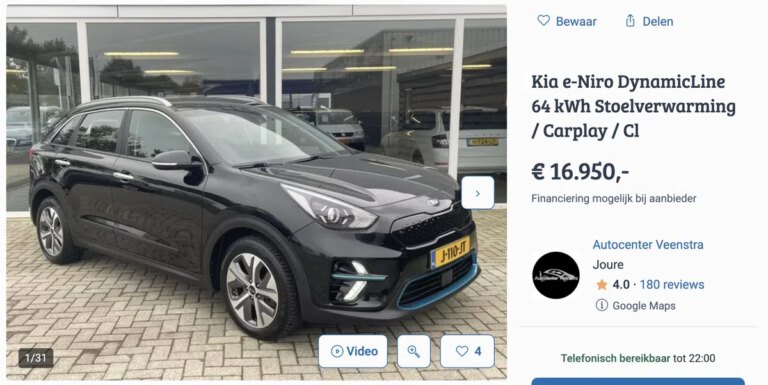Click the blue button below Telefonisch bereikbaar
The image size is (768, 385).
[638, 381]
